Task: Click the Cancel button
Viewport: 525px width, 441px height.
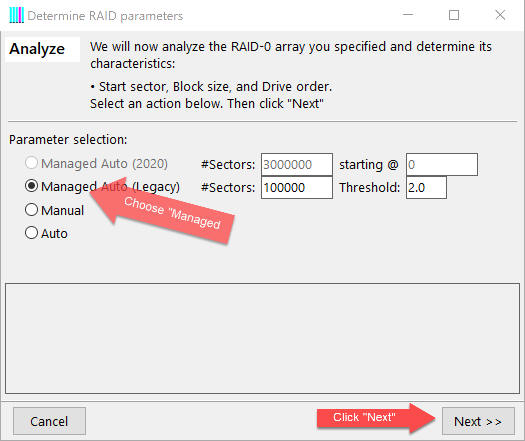Action: pos(49,421)
